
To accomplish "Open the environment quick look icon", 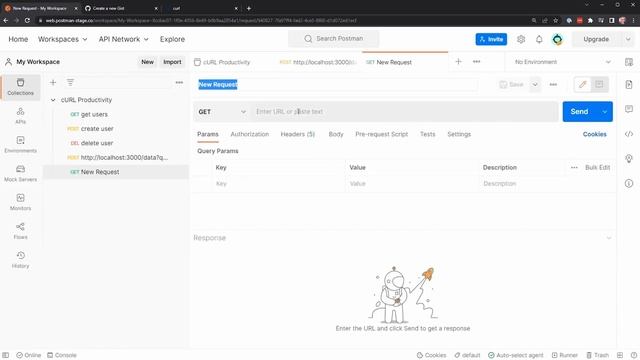I will (629, 62).
